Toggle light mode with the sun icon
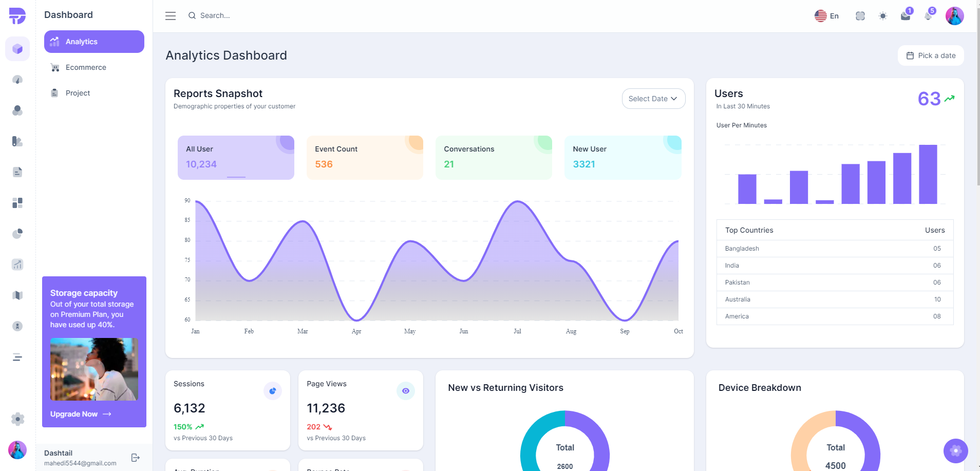Screen dimensions: 980x471 click(x=883, y=16)
